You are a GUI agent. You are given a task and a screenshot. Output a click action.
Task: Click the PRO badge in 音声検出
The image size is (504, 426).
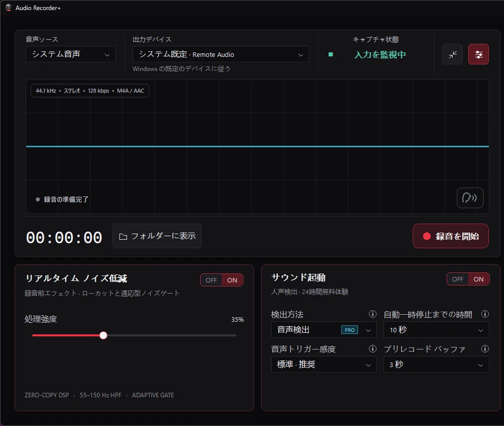[349, 330]
